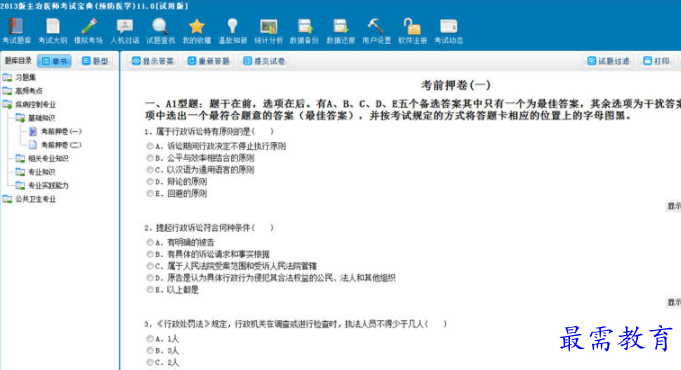The image size is (681, 370).
Task: Click the 数据还原 data restore icon
Action: click(340, 31)
